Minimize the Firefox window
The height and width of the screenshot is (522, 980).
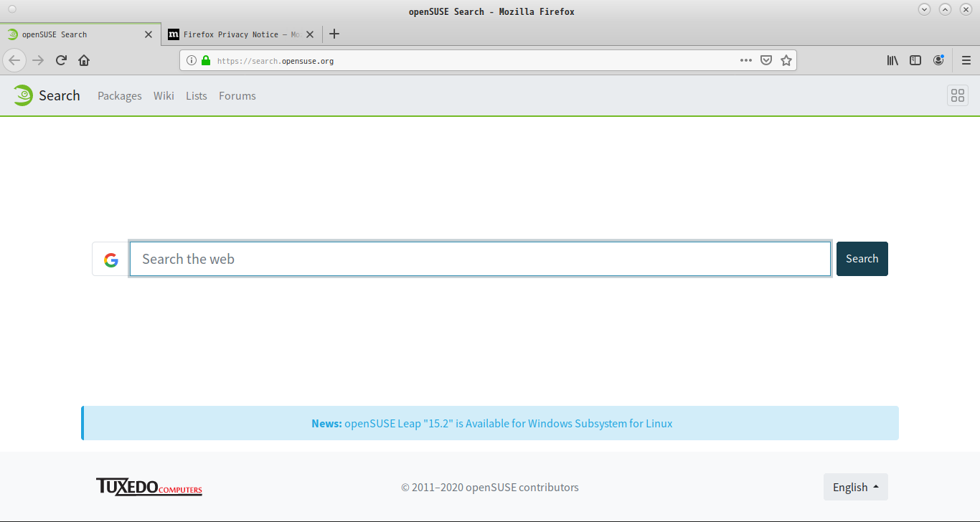[924, 9]
